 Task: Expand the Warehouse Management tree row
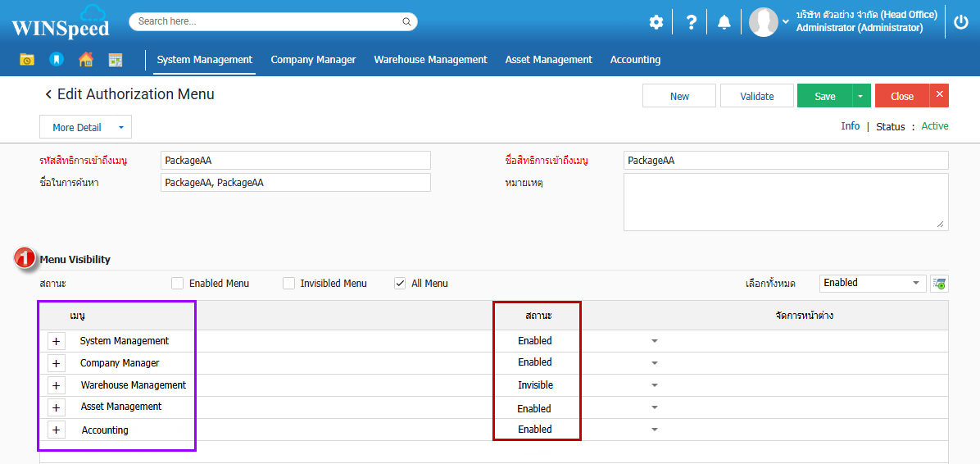(x=56, y=385)
